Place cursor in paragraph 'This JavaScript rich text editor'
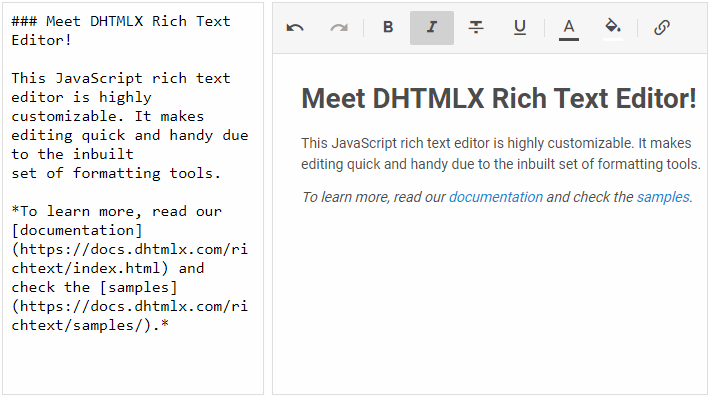This screenshot has height=398, width=711. click(x=501, y=153)
